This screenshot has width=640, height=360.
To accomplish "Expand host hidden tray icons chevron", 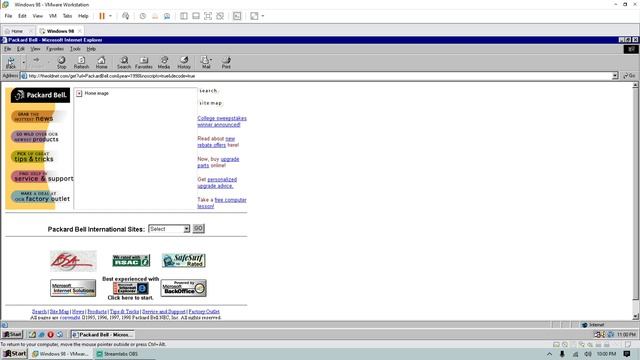I will pyautogui.click(x=549, y=354).
